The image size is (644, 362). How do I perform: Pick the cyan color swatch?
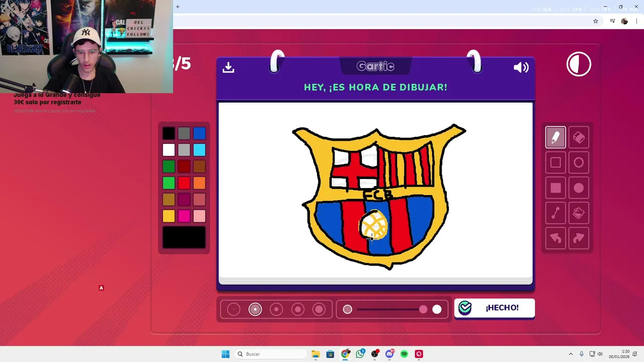(x=199, y=150)
